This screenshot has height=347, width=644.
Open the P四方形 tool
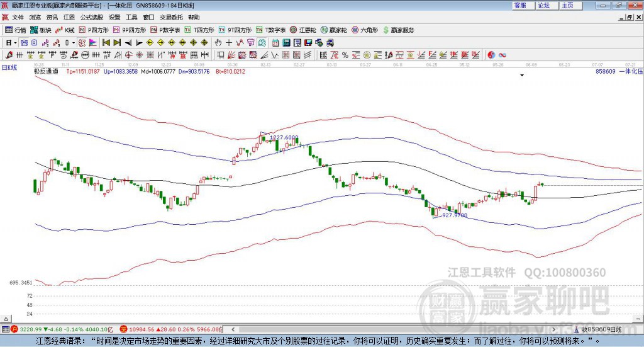pos(94,30)
